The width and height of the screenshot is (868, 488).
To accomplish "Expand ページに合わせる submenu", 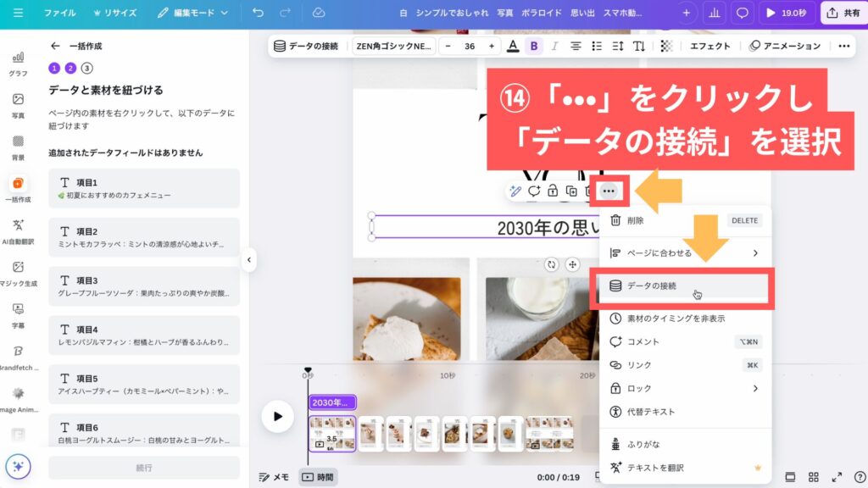I will 685,252.
